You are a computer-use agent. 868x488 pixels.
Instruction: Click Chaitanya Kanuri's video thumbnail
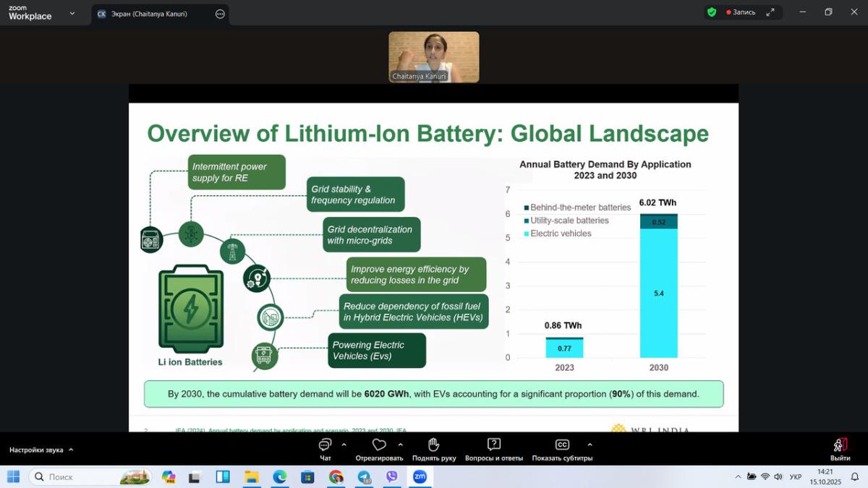(434, 57)
